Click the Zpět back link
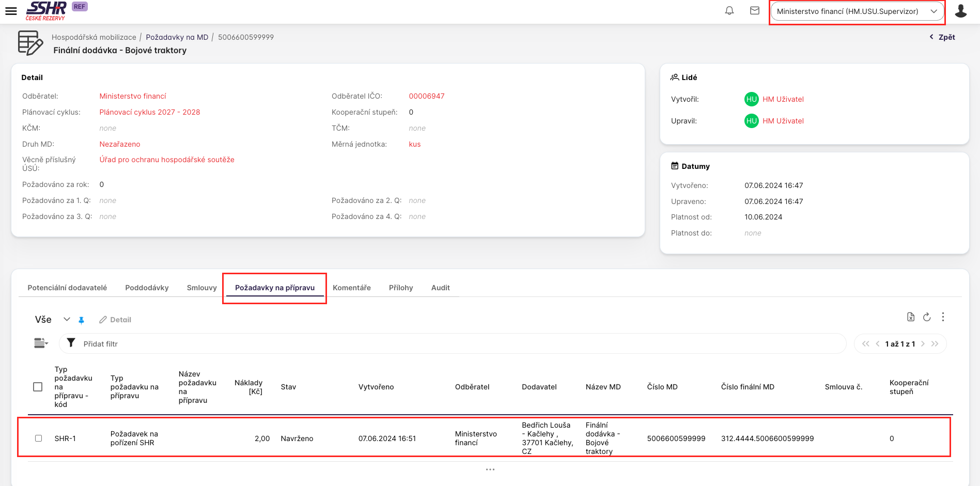This screenshot has height=486, width=980. coord(942,37)
